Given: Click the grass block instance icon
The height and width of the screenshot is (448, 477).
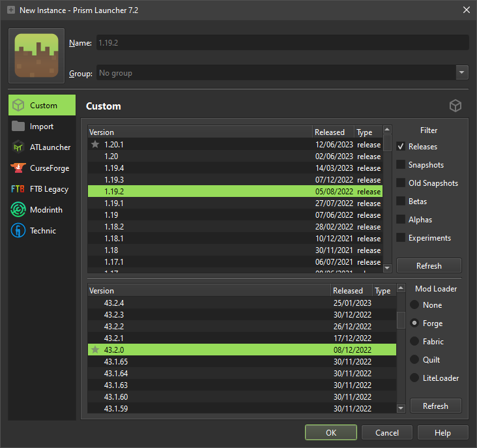Looking at the screenshot, I should [36, 55].
